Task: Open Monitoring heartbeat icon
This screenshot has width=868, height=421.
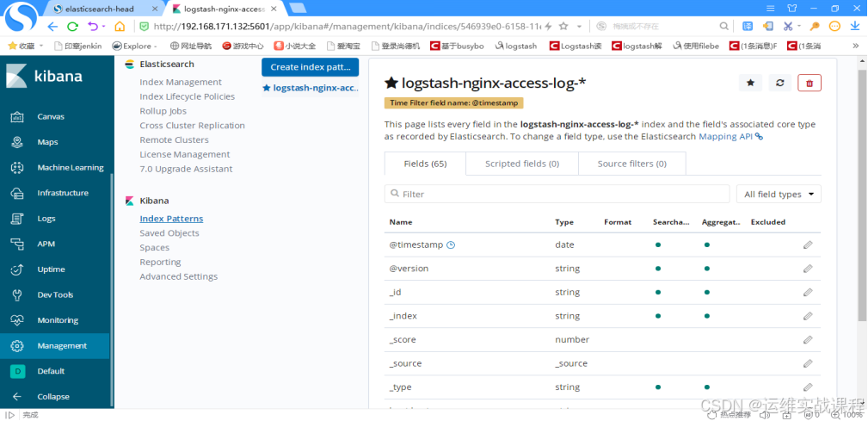Action: [x=16, y=321]
